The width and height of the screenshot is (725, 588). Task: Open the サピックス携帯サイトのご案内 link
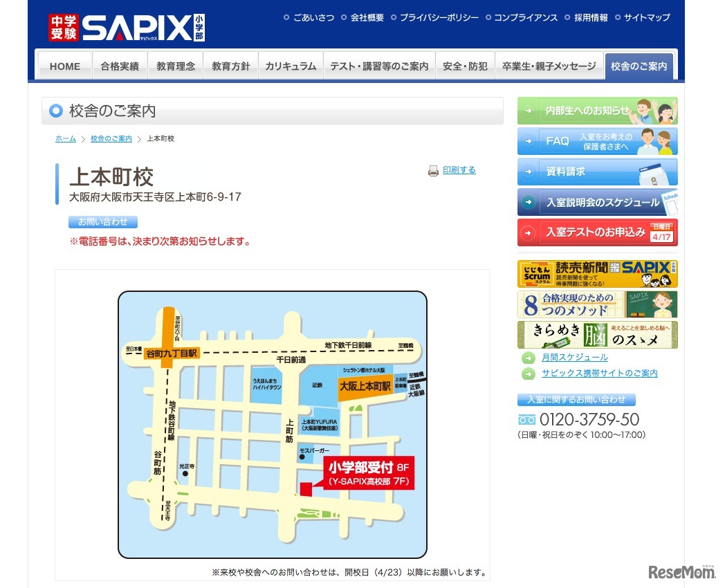pyautogui.click(x=600, y=373)
